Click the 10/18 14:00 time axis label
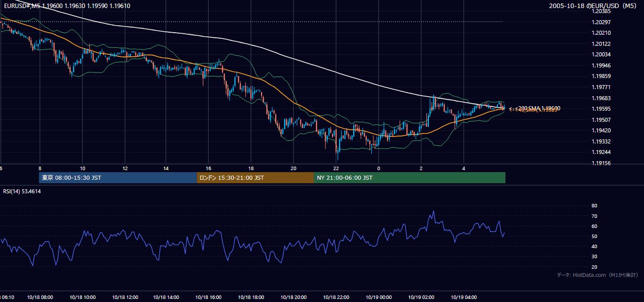This screenshot has width=644, height=302. (167, 297)
